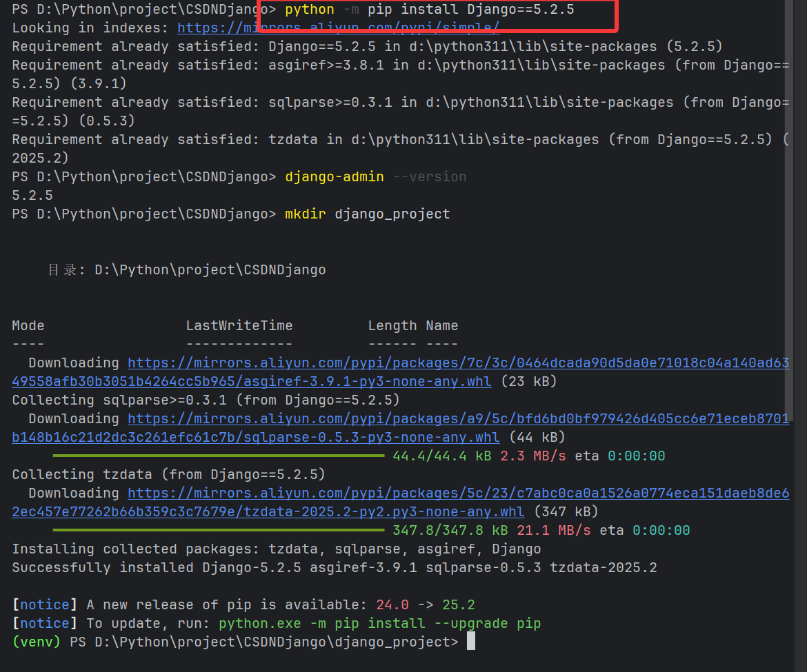807x672 pixels.
Task: Click the 'Collecting tzdata' line
Action: pyautogui.click(x=169, y=475)
